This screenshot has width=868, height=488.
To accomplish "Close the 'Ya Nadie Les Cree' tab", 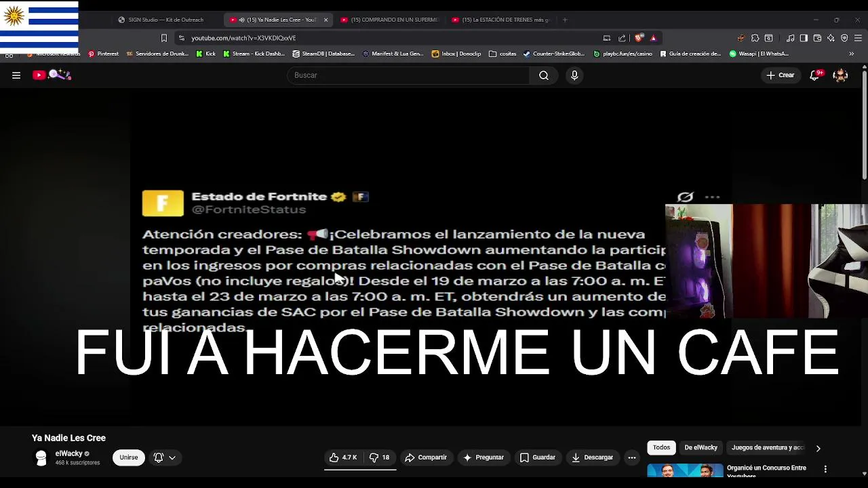I will tap(325, 20).
